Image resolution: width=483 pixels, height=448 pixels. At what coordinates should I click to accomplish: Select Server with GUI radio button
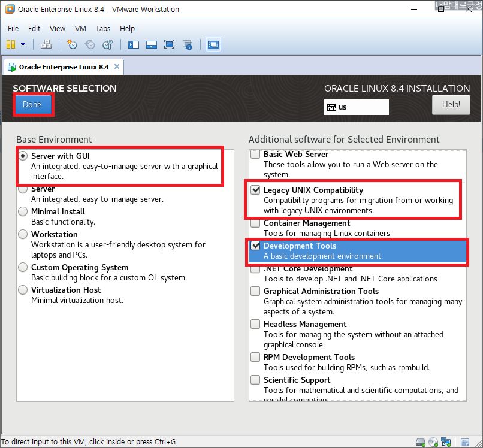click(23, 156)
